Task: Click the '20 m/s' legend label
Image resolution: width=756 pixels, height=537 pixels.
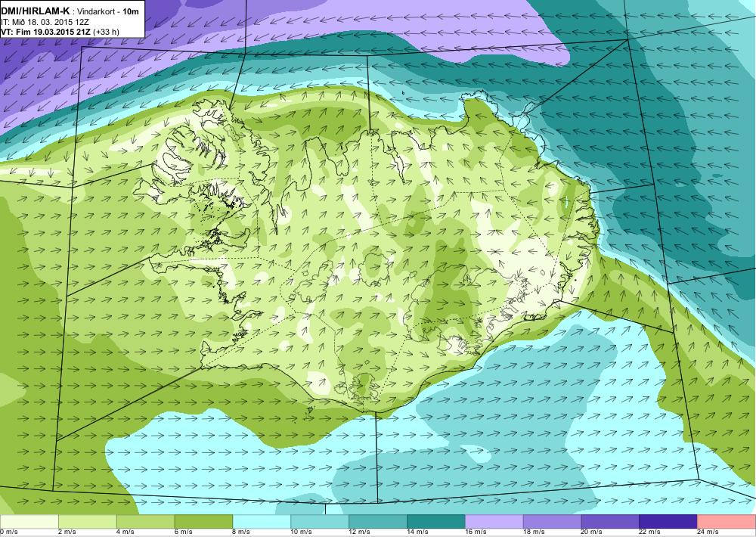Action: coord(592,532)
